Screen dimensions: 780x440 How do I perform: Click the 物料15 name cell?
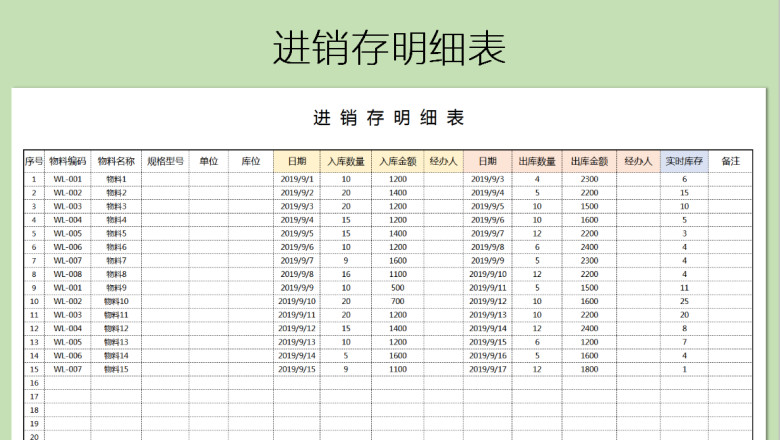click(116, 369)
